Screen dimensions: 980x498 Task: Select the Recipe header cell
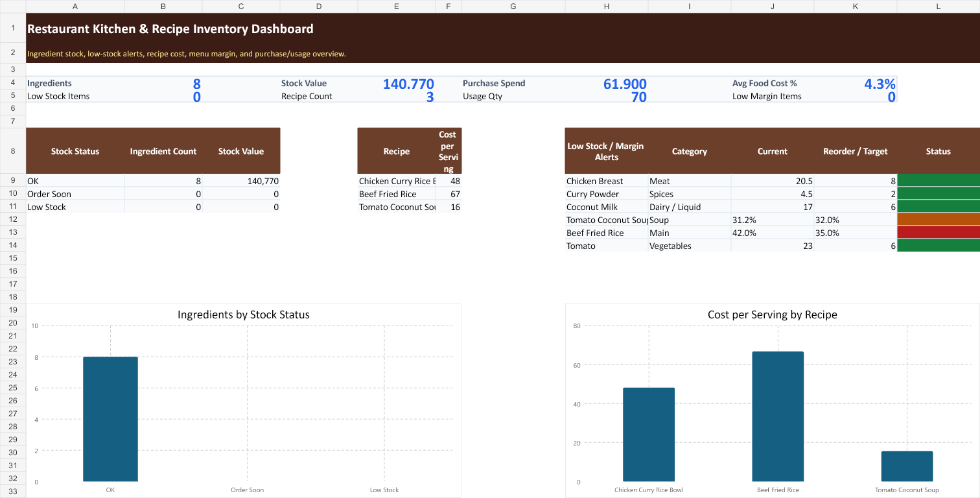tap(397, 151)
